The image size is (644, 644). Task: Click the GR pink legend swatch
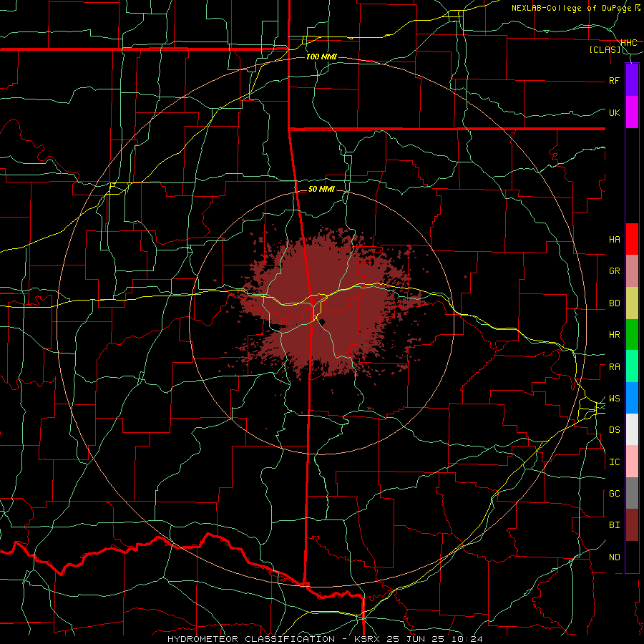click(632, 271)
